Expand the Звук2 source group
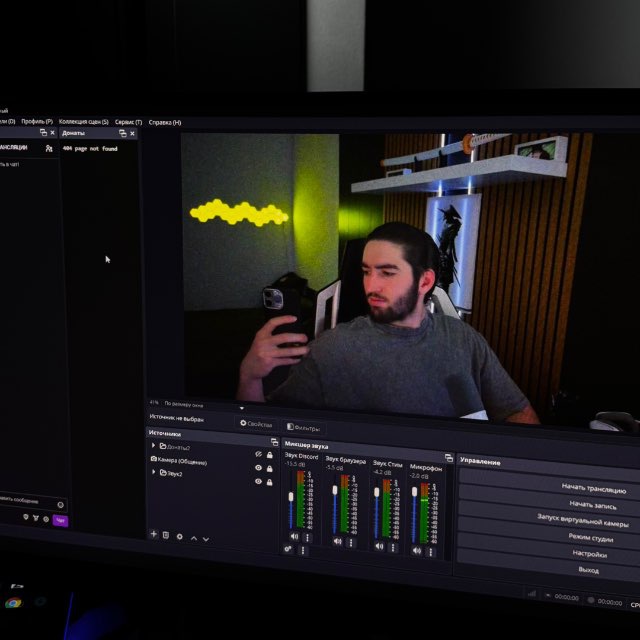Image resolution: width=640 pixels, height=640 pixels. pos(153,472)
